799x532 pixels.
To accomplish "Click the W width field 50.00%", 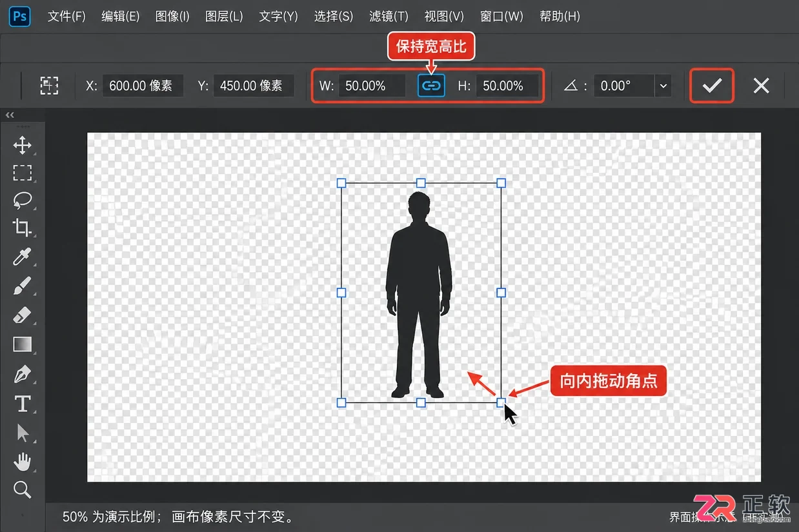I will pyautogui.click(x=373, y=86).
